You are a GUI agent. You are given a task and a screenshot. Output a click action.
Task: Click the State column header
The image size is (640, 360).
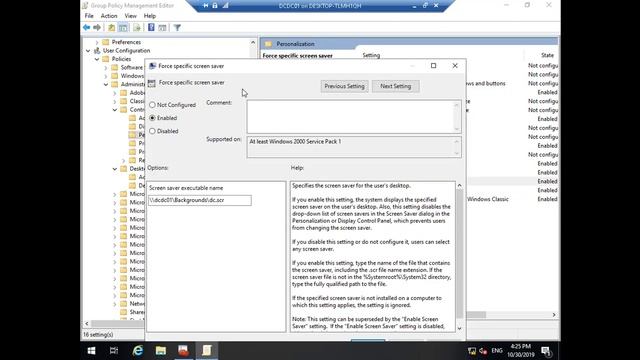click(x=547, y=55)
